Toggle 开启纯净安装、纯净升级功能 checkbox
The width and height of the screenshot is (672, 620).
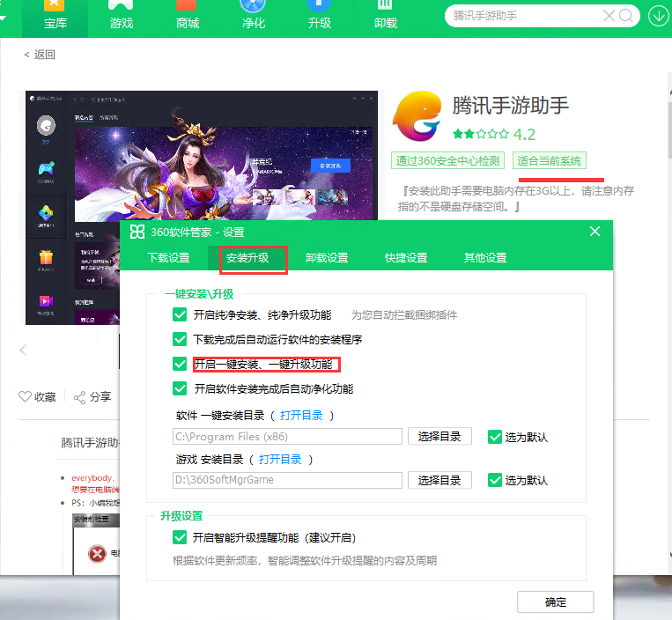click(180, 315)
